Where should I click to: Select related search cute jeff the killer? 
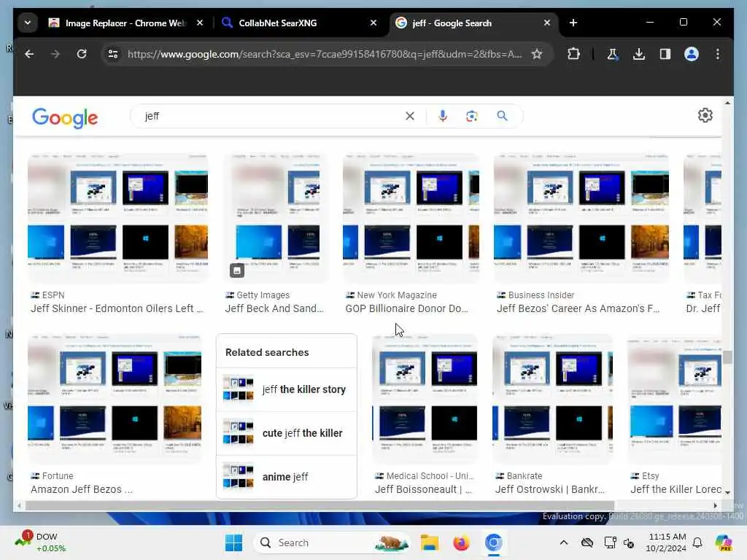tap(286, 433)
